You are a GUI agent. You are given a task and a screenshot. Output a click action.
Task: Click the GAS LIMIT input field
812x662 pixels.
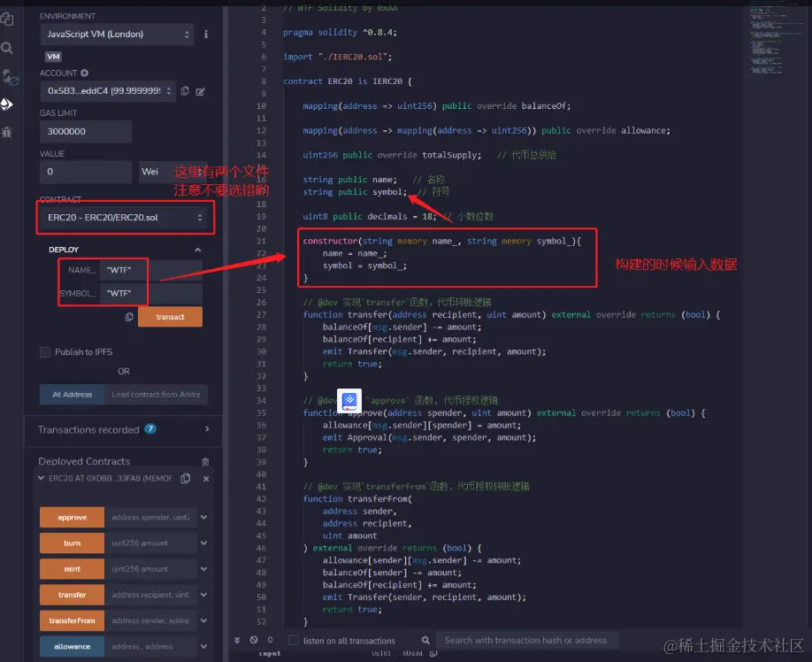86,132
